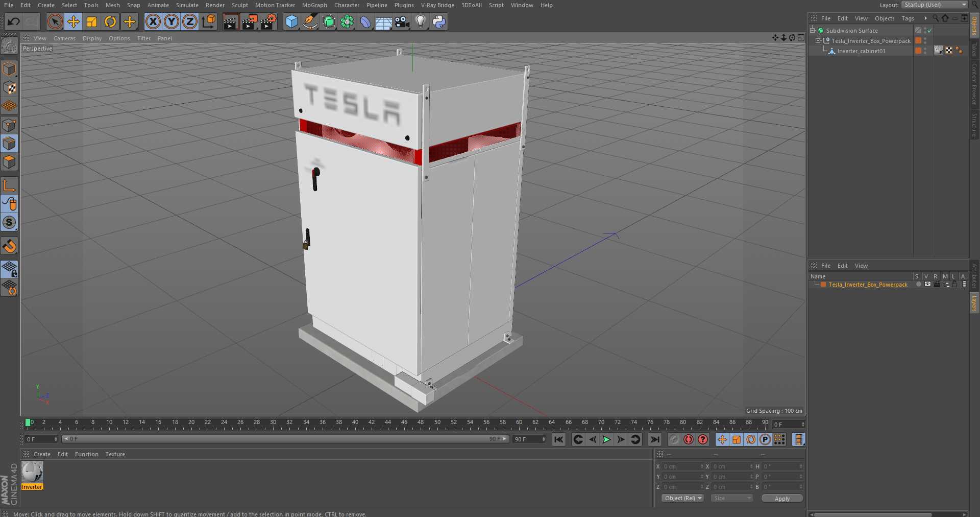Open object manager Tags menu

(908, 18)
